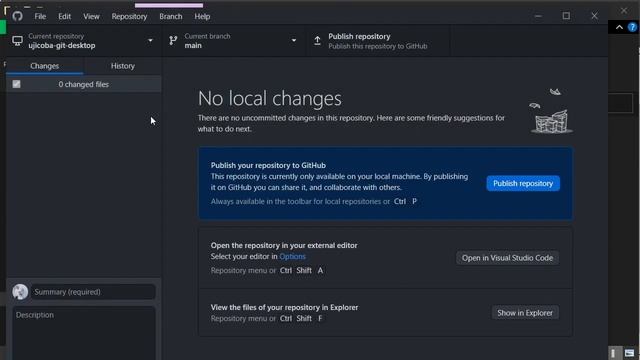Click the blue help question mark icon
The image size is (640, 360).
(632, 27)
